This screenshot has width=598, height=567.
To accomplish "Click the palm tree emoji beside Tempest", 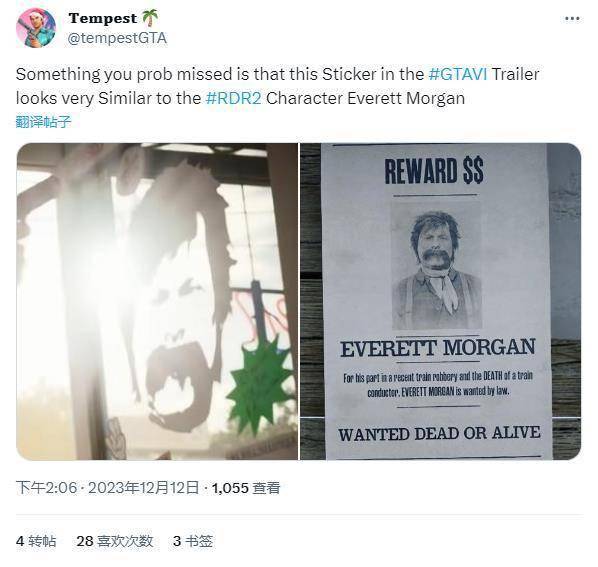I will click(150, 18).
